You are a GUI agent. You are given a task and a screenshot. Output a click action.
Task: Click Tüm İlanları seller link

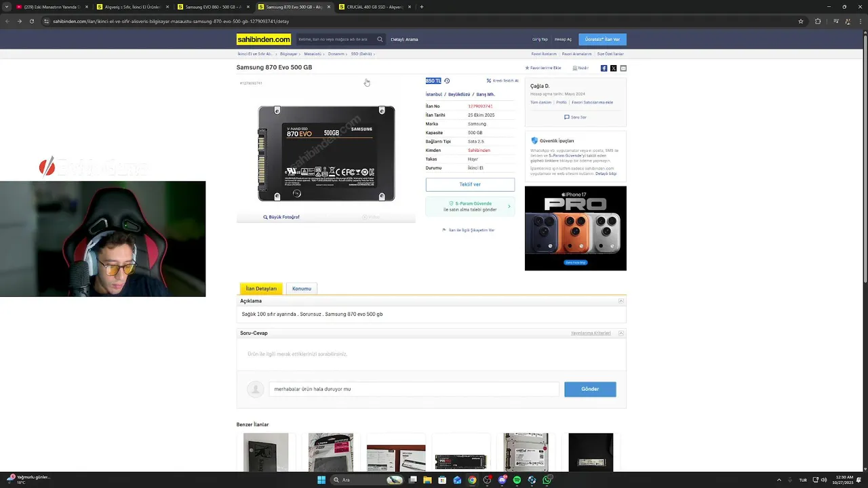(540, 102)
